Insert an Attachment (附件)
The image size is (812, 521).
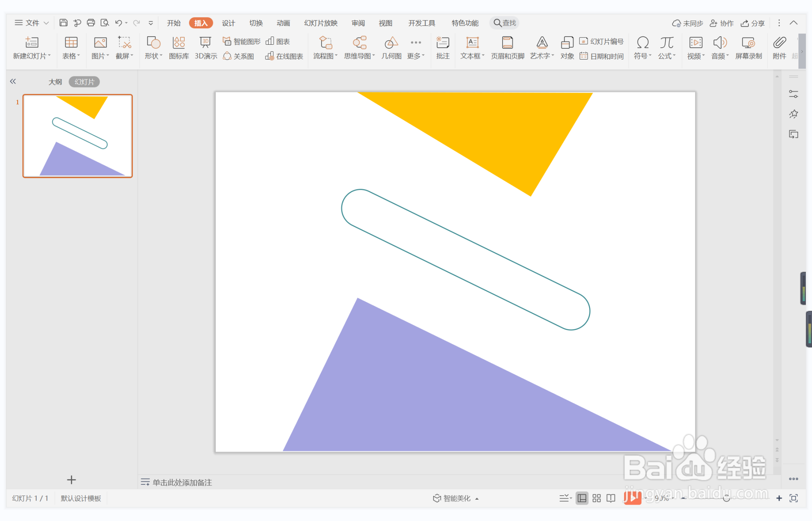point(779,48)
